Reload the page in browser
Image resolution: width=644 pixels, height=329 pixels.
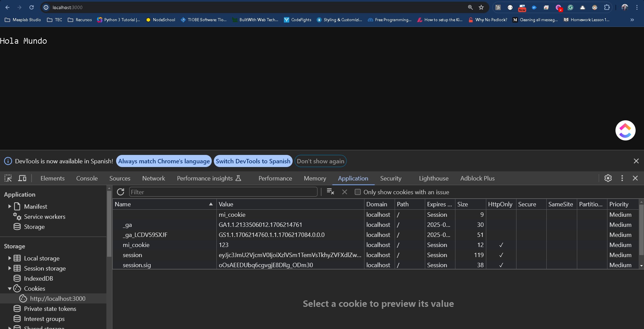(32, 7)
